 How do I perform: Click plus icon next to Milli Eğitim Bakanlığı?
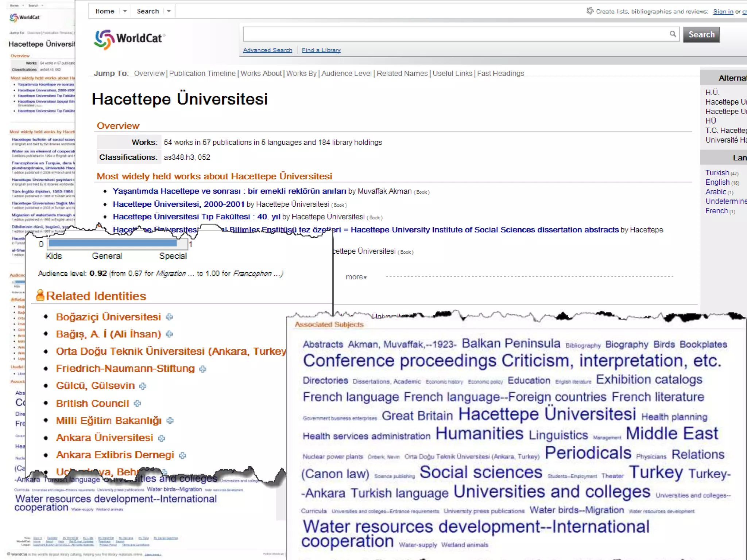click(x=170, y=421)
